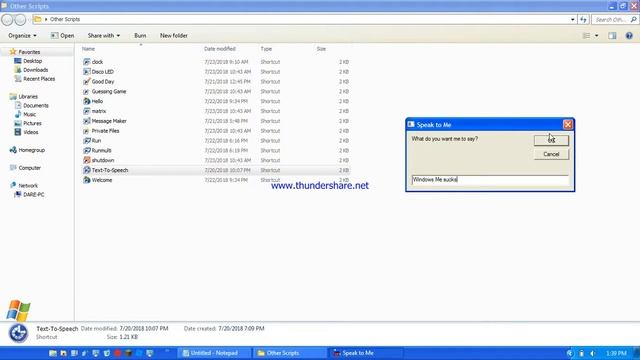The width and height of the screenshot is (640, 360).
Task: Refresh the Other Scripts folder
Action: pyautogui.click(x=583, y=19)
